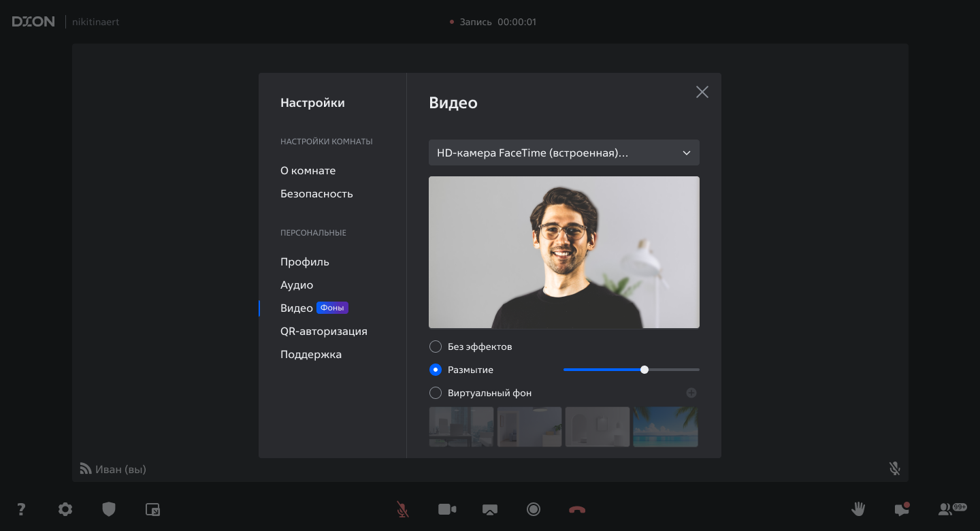
Task: Open the chat messages icon
Action: (x=902, y=509)
